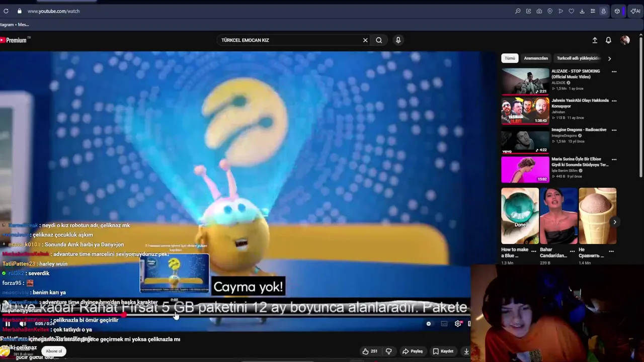Open the browser profile person icon

603,11
